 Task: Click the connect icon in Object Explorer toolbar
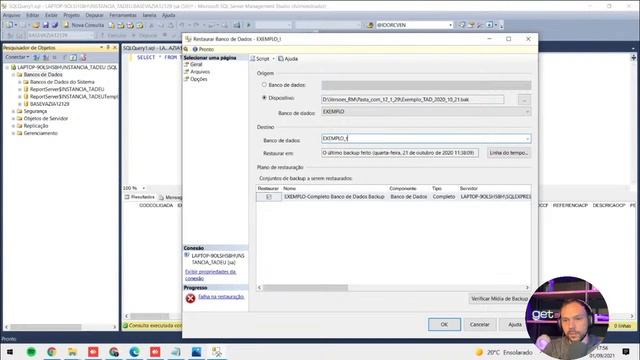click(37, 58)
